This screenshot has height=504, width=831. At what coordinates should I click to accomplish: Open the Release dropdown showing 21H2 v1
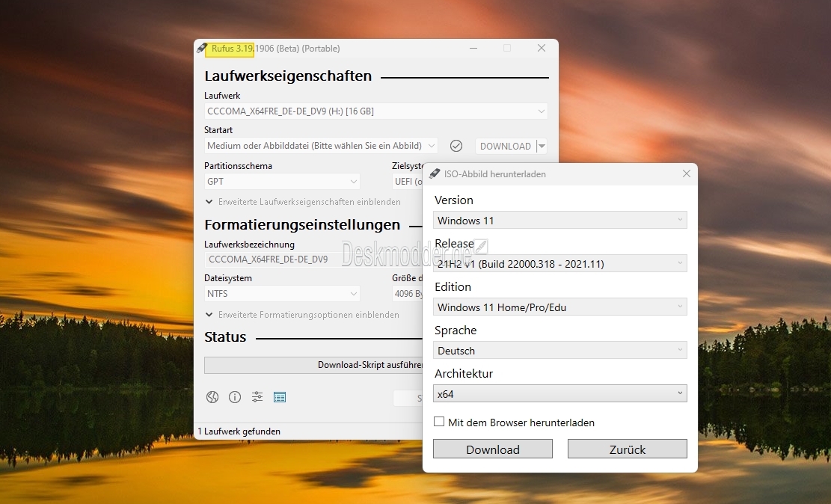(x=559, y=264)
